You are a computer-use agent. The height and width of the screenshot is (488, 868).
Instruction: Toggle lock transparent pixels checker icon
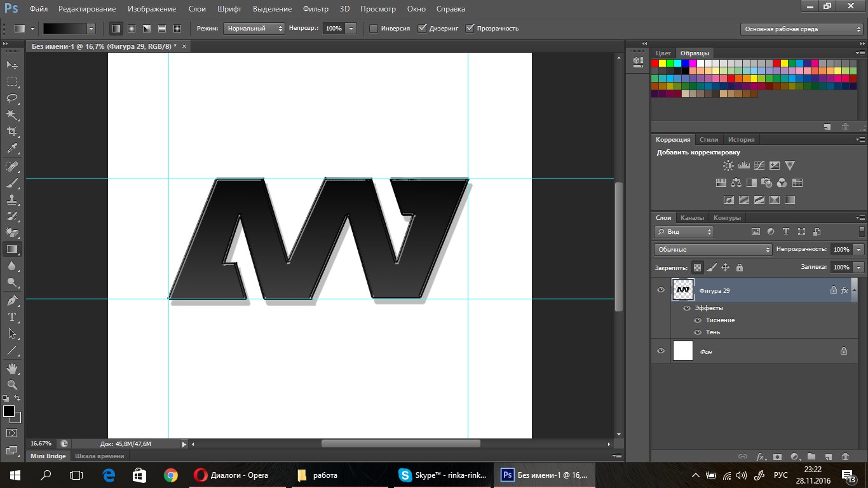(x=697, y=268)
